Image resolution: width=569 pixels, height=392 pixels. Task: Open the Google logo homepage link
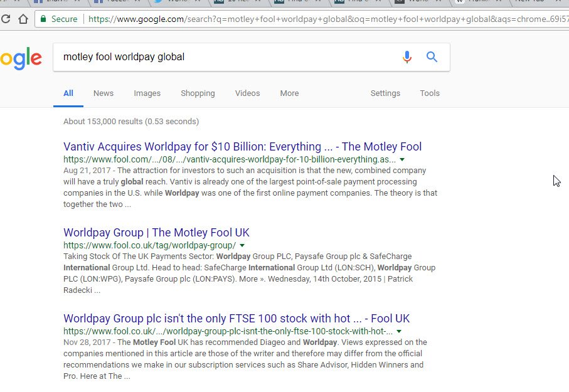point(21,58)
